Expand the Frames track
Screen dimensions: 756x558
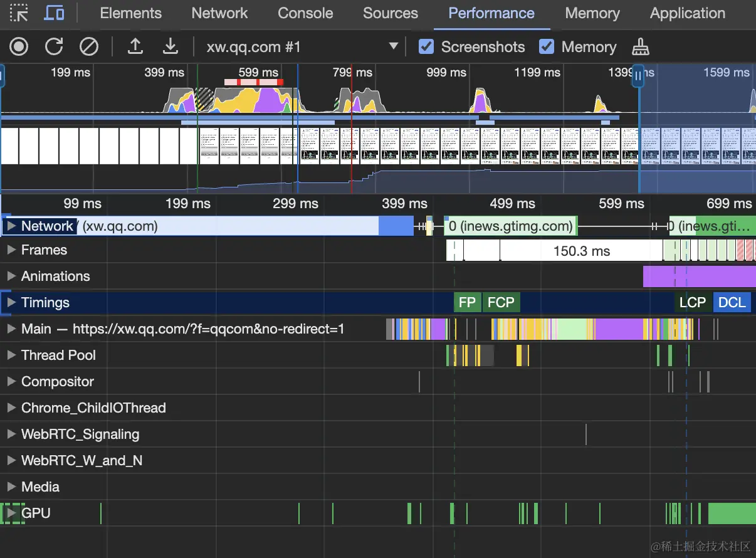pyautogui.click(x=11, y=250)
